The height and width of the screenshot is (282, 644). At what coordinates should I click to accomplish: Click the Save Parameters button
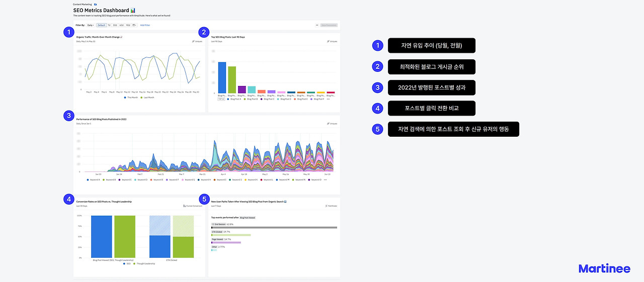tap(329, 25)
